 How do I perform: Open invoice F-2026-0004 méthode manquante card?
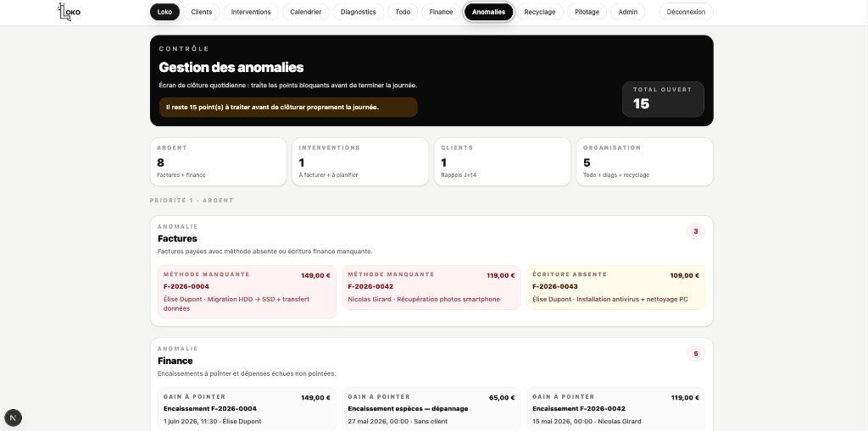point(247,292)
